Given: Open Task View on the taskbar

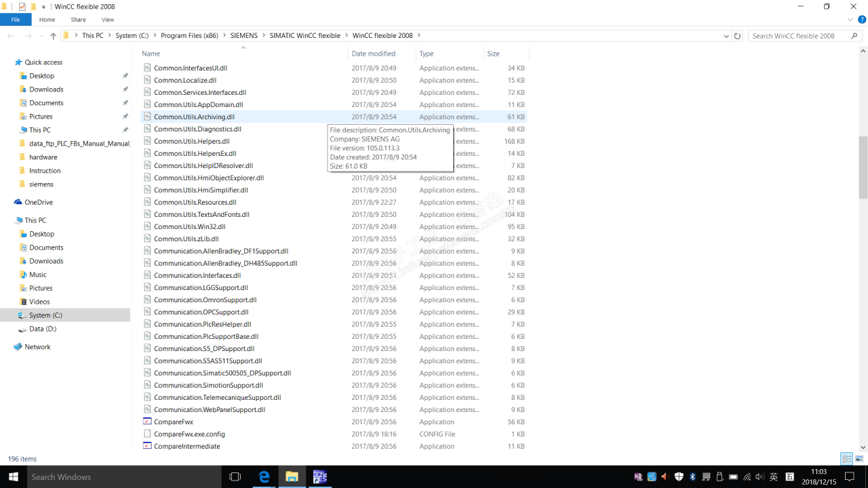Looking at the screenshot, I should pos(235,476).
